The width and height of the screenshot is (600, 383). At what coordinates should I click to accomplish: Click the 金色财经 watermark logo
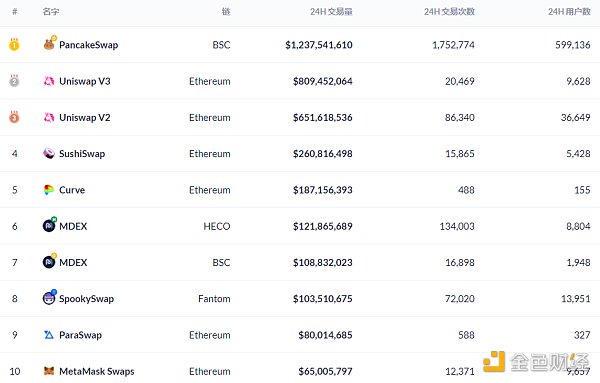[x=536, y=362]
